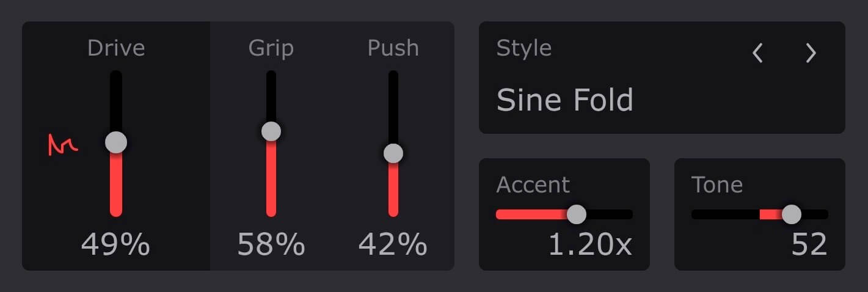This screenshot has height=292, width=868.
Task: Click the Push label text
Action: pyautogui.click(x=393, y=48)
